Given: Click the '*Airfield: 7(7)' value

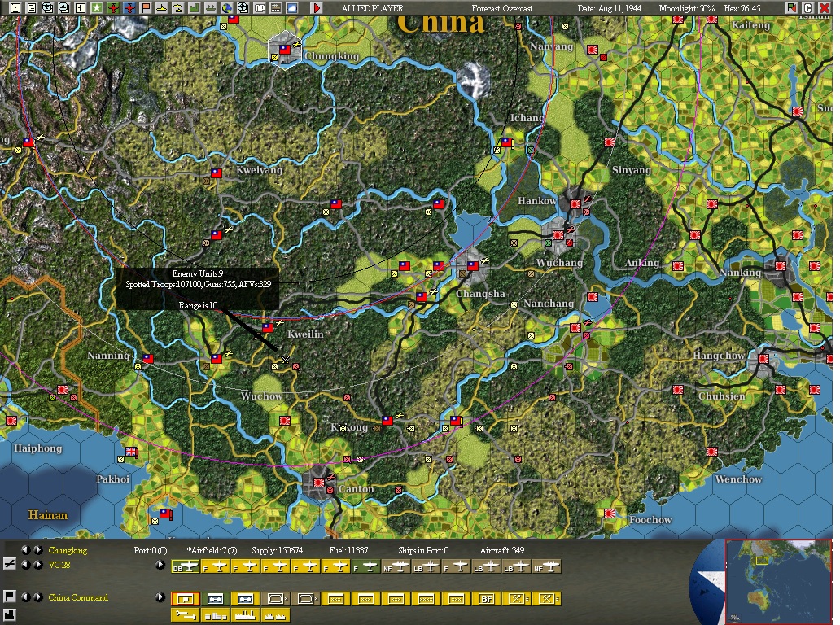Looking at the screenshot, I should [x=212, y=550].
